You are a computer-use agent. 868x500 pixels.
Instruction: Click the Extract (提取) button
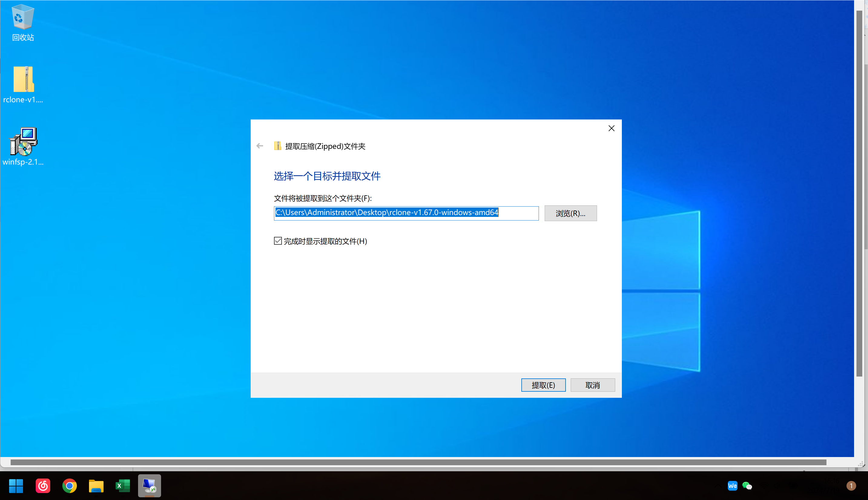[543, 385]
